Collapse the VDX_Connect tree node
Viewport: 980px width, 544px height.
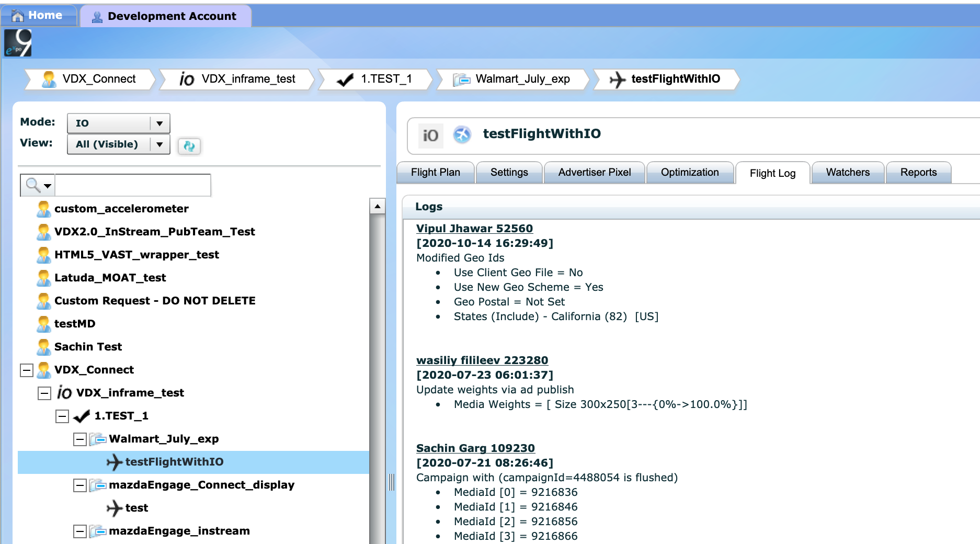pyautogui.click(x=27, y=370)
